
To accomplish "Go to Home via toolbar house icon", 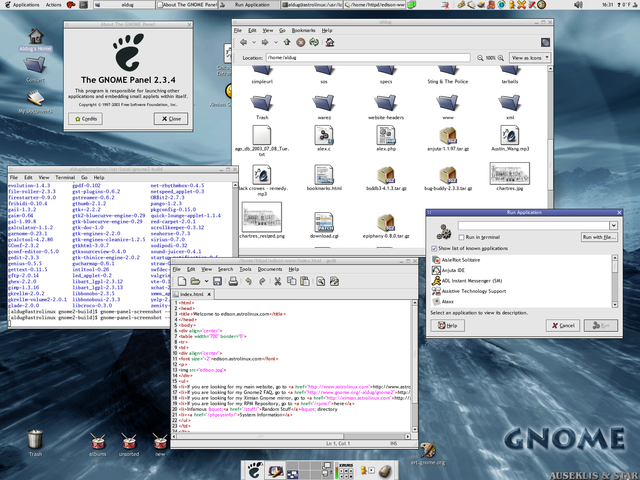I will (x=330, y=42).
